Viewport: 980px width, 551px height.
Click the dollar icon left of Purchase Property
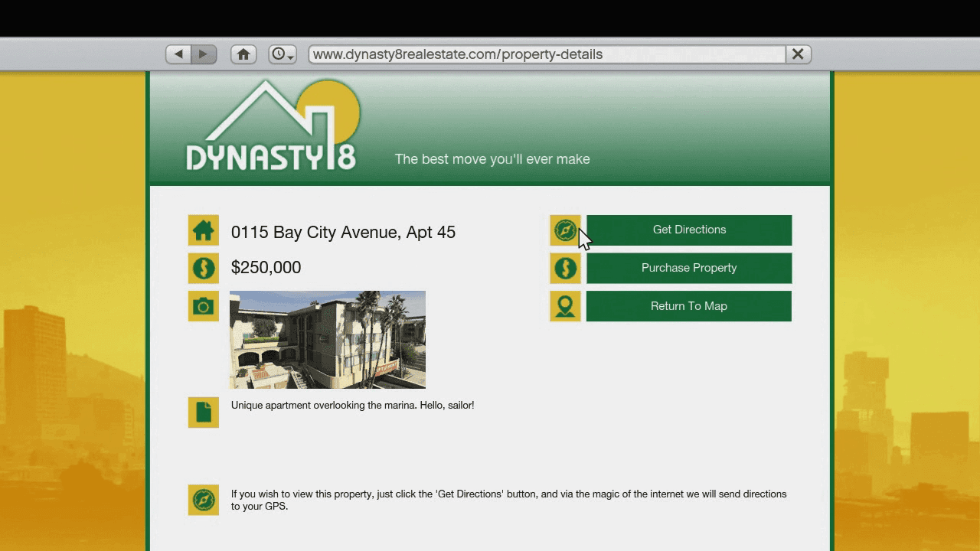pyautogui.click(x=565, y=269)
